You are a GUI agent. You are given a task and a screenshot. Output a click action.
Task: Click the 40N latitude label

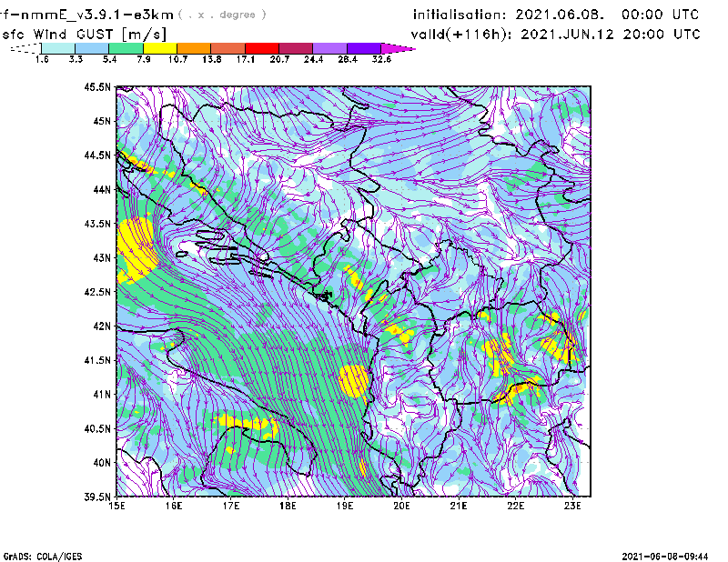pos(102,463)
